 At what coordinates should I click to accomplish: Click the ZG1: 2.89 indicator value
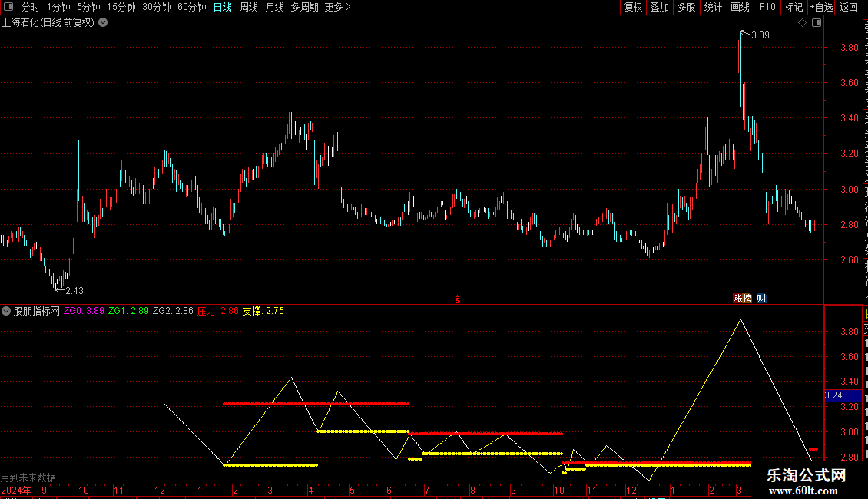[128, 311]
